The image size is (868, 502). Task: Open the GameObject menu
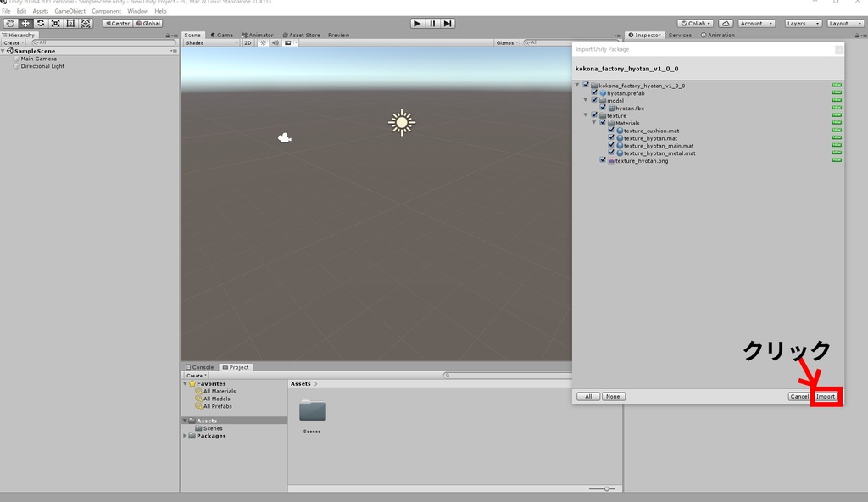click(70, 11)
